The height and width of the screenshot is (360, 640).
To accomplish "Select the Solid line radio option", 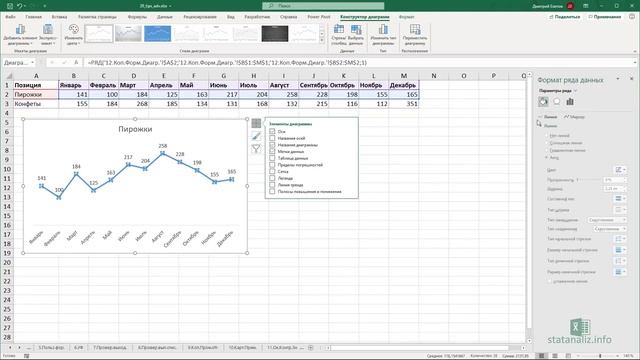I will [547, 143].
